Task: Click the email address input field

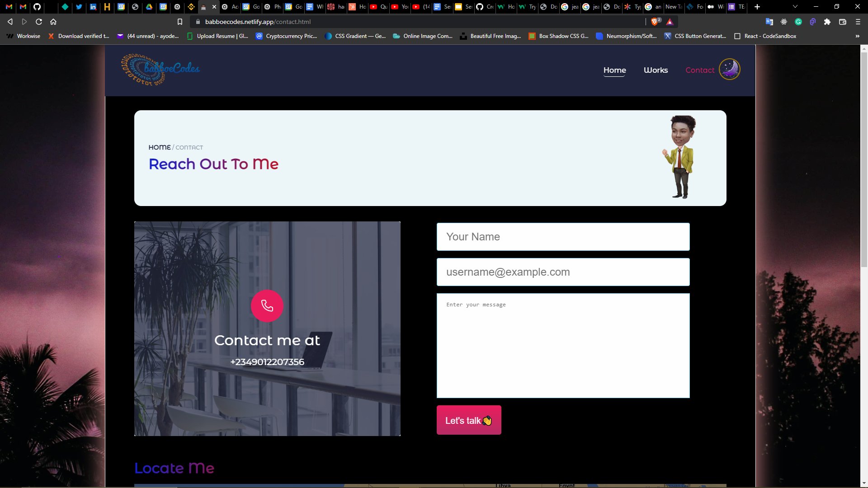Action: pyautogui.click(x=563, y=272)
